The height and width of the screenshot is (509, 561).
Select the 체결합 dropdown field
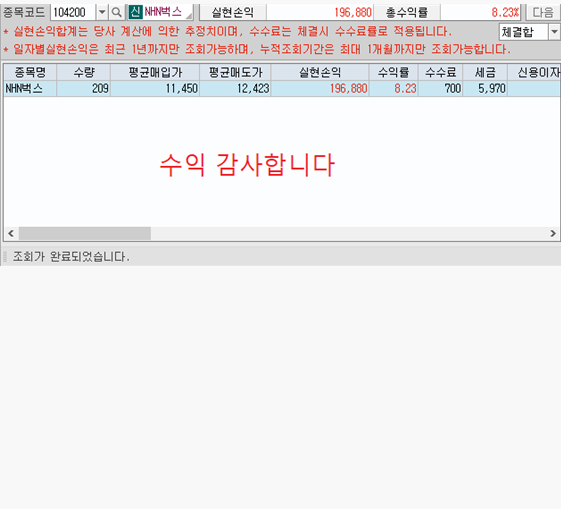pos(529,32)
